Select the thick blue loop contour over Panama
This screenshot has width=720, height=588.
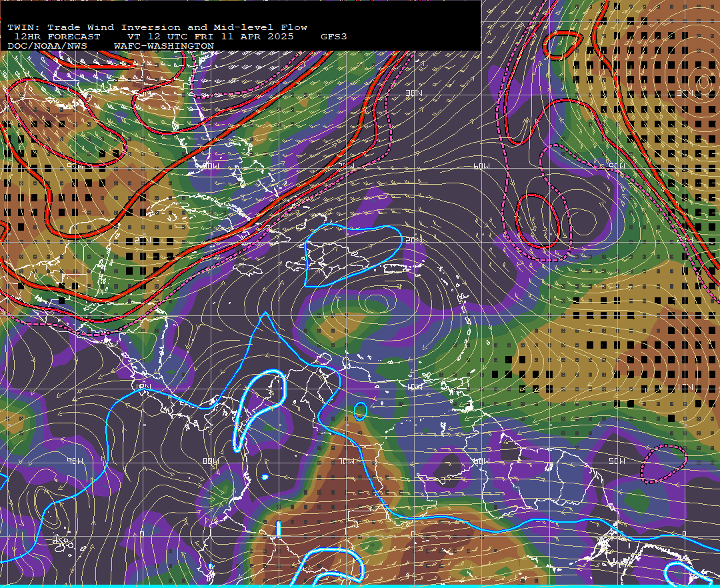click(259, 409)
